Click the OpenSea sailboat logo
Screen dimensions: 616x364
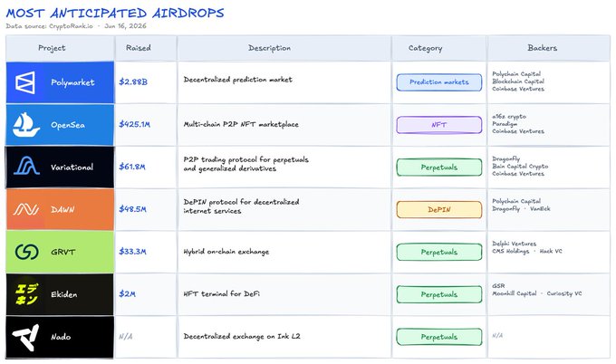click(x=26, y=124)
